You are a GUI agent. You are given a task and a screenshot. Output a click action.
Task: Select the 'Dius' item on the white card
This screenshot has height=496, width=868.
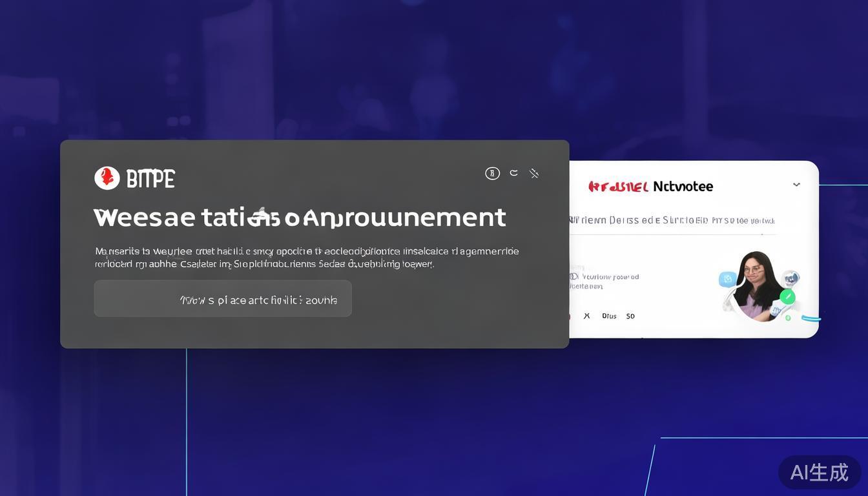point(609,316)
